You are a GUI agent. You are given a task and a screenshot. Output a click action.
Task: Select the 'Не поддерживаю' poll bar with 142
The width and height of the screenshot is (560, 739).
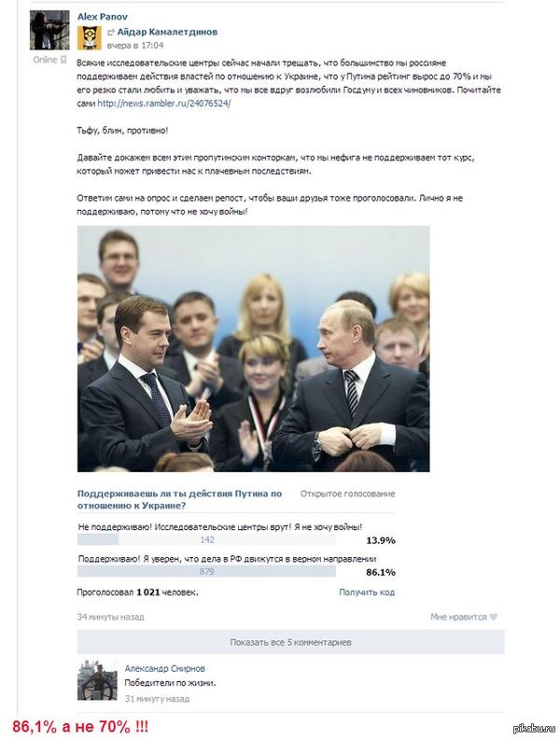[206, 540]
